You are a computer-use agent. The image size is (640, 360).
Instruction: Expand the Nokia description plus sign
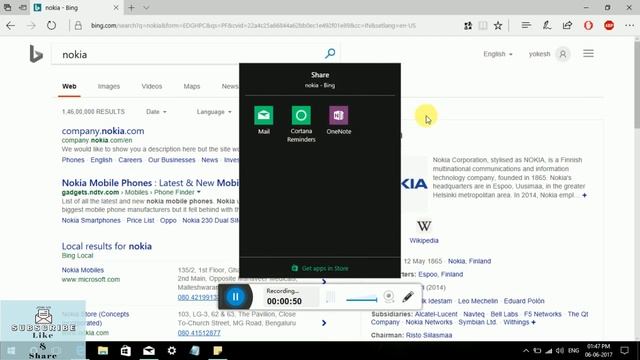[x=584, y=195]
